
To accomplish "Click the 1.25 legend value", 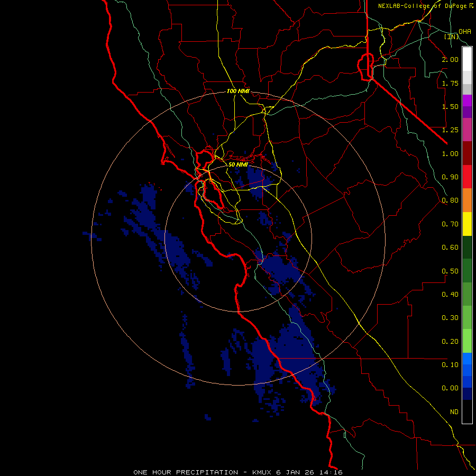I will coord(450,130).
